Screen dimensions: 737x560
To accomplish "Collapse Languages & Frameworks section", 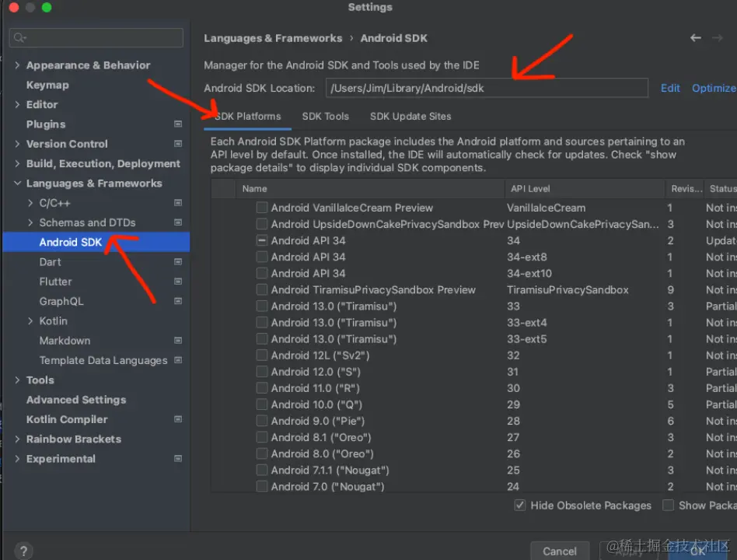I will coord(17,183).
